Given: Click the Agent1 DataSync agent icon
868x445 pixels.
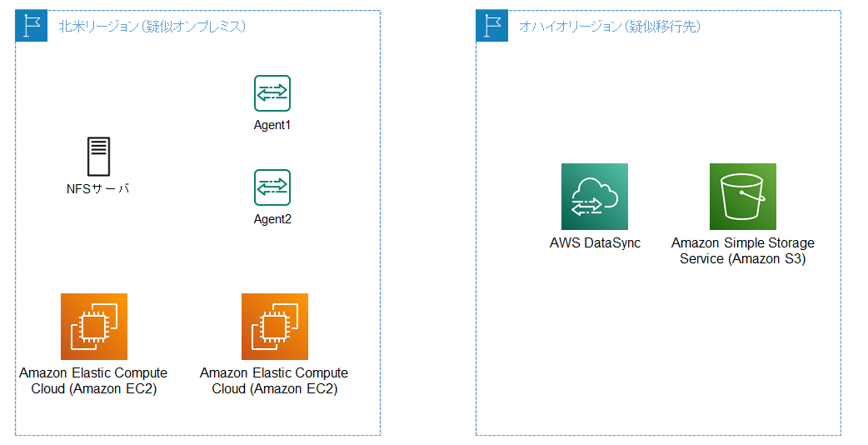Looking at the screenshot, I should coord(272,93).
